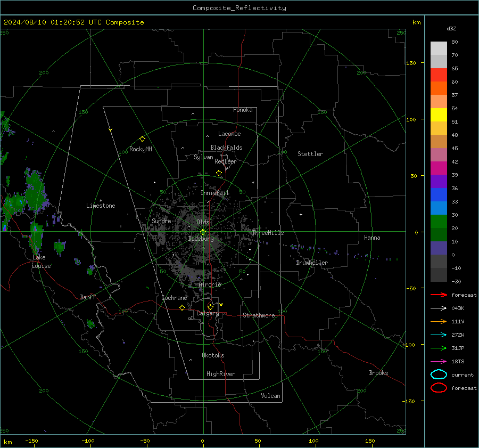
Task: Click the Okotoks city label
Action: click(x=213, y=355)
